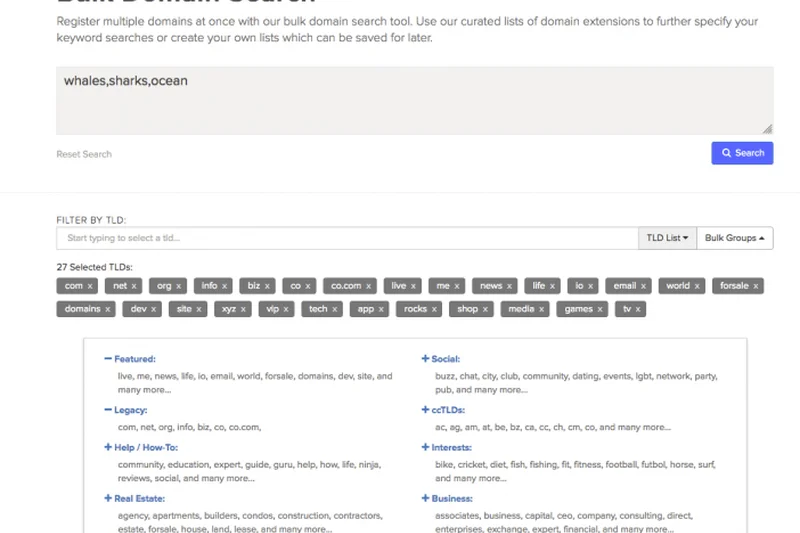Remove the site TLD tag
800x533 pixels.
coord(199,310)
